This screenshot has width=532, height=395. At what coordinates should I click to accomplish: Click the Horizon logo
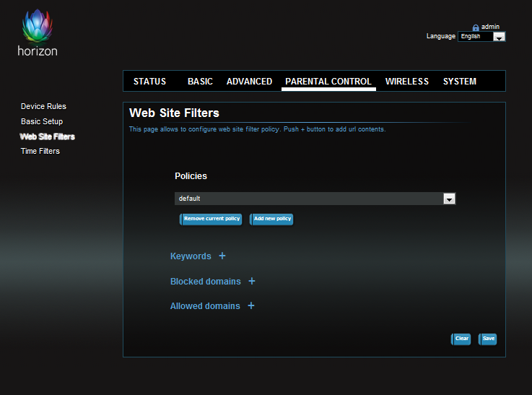coord(38,32)
